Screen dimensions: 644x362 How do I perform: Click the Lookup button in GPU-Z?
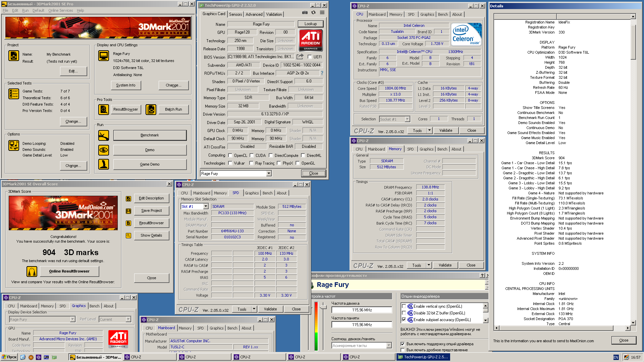coord(311,24)
